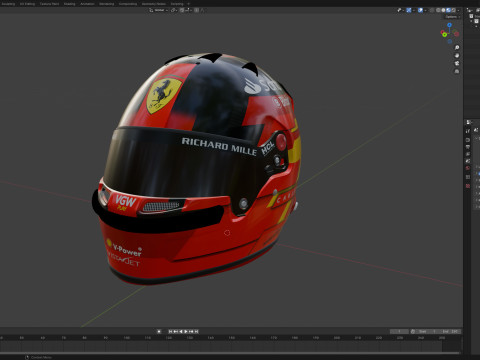480x360 pixels.
Task: Open proportional editing falloff menu
Action: tap(203, 10)
